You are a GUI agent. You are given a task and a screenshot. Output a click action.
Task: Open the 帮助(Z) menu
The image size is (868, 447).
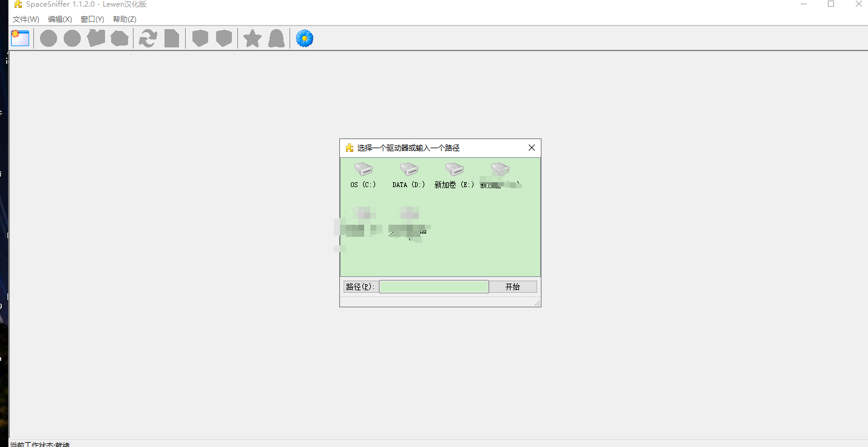124,19
